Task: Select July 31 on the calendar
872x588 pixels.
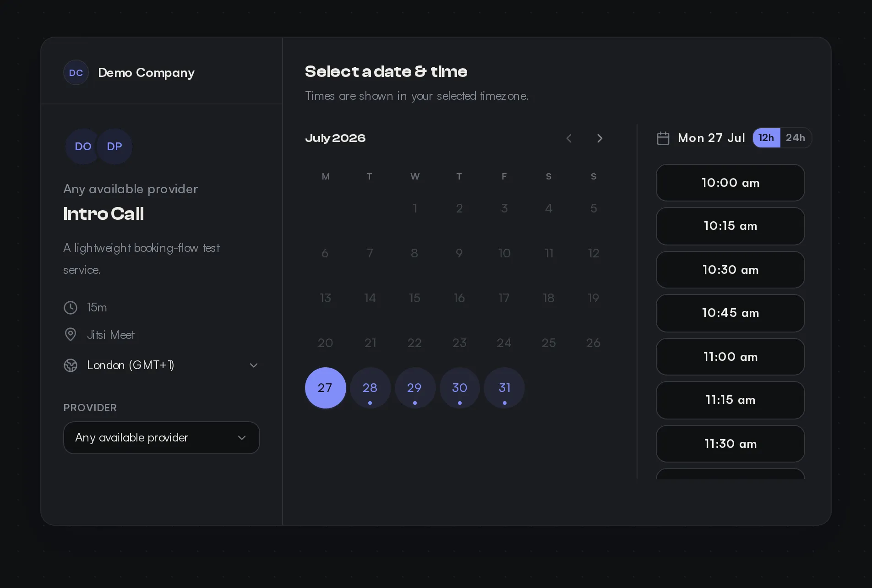Action: pyautogui.click(x=504, y=388)
